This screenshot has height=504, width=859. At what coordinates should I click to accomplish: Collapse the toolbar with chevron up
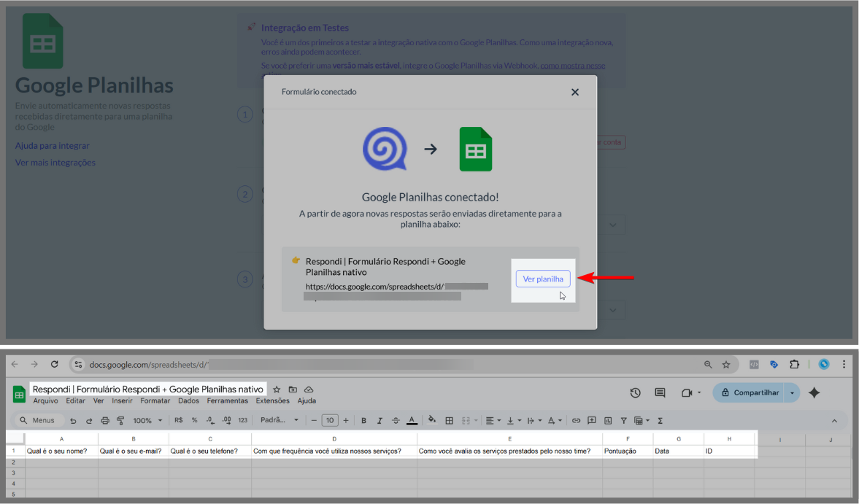[834, 421]
